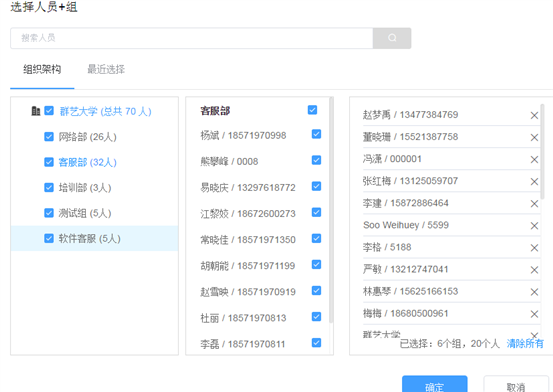This screenshot has width=553, height=392.
Task: Open 客服部 (32人) department
Action: 87,162
